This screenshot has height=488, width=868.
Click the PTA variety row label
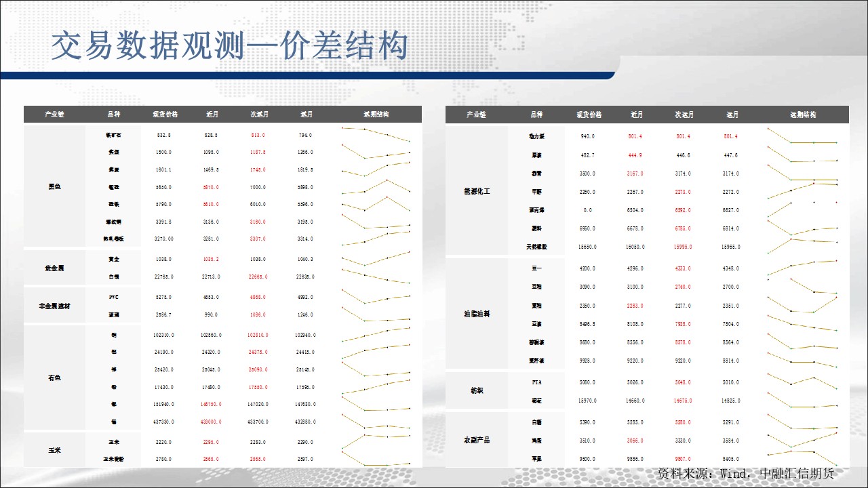[536, 382]
